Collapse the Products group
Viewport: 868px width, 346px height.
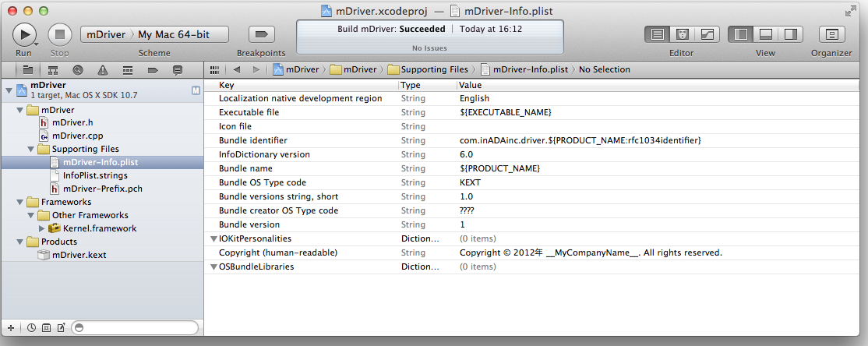[x=20, y=242]
